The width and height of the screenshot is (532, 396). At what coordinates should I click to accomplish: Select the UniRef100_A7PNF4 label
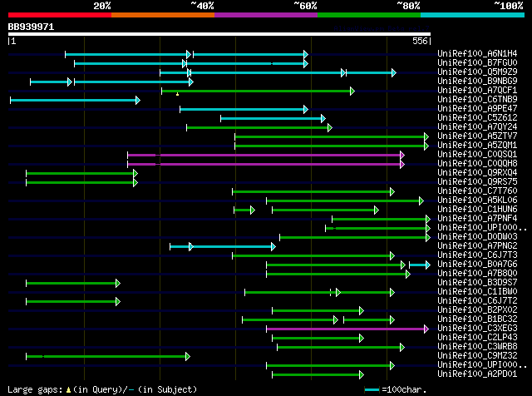click(477, 218)
